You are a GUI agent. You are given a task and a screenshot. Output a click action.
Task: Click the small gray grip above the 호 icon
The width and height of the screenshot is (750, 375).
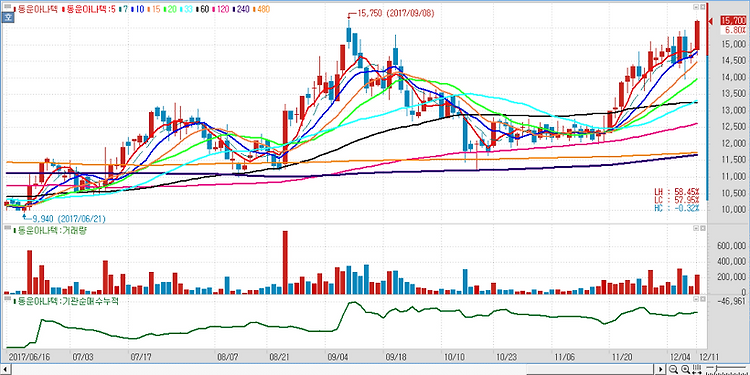tap(8, 6)
